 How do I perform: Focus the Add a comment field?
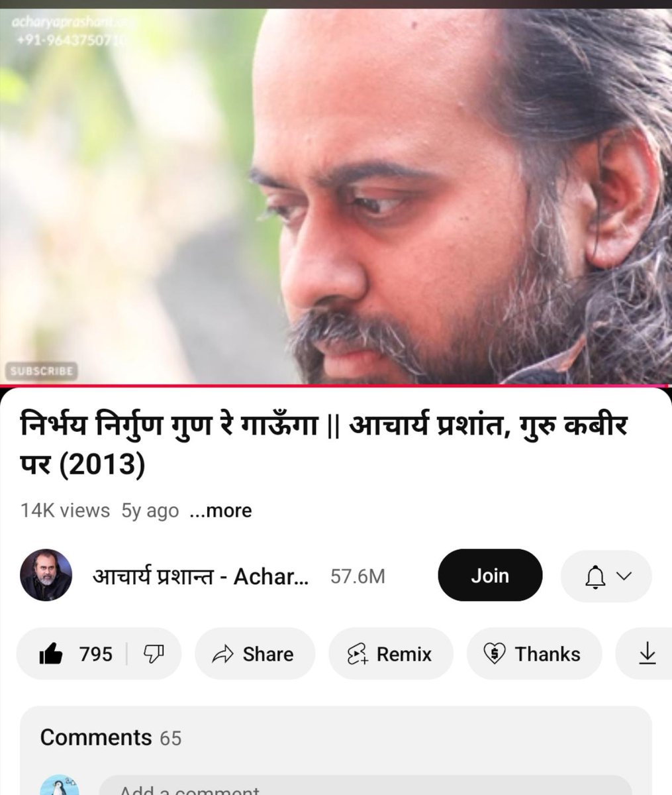(x=365, y=786)
